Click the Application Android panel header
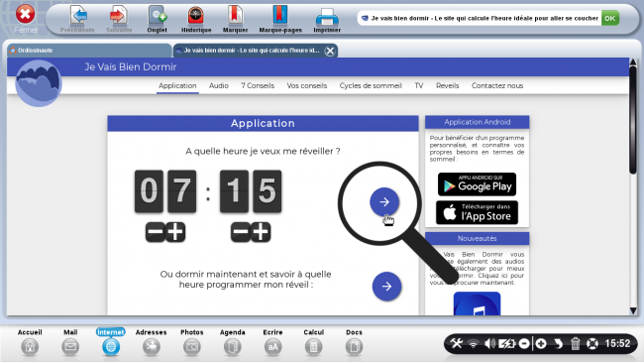 click(477, 122)
